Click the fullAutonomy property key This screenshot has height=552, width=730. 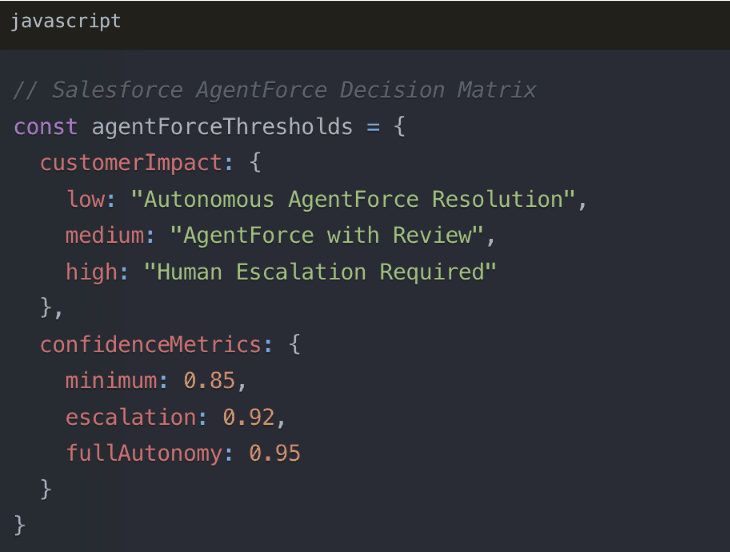point(144,453)
